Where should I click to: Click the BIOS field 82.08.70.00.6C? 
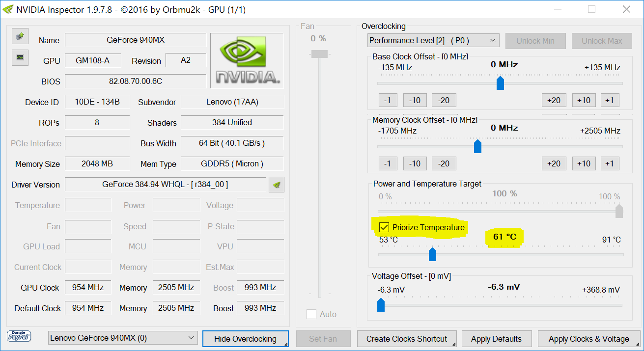click(x=136, y=81)
